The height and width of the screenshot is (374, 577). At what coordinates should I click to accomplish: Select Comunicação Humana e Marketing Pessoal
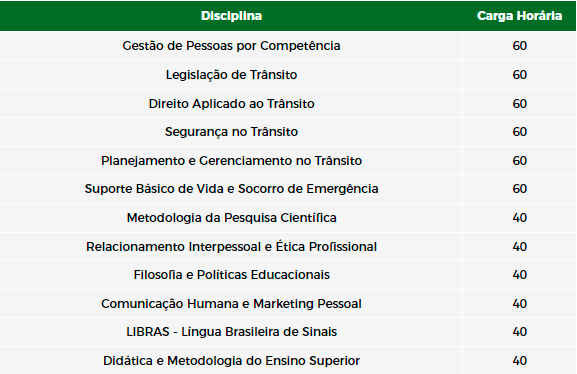coord(231,304)
